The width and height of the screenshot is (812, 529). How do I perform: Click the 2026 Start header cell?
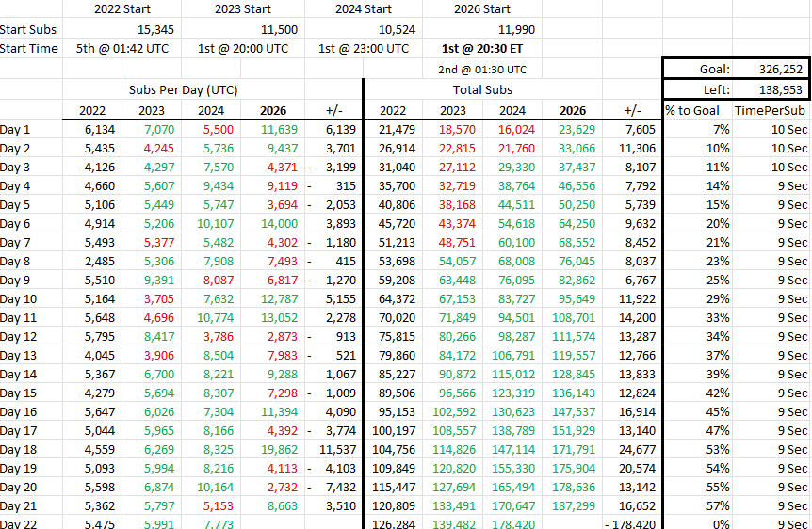click(482, 9)
